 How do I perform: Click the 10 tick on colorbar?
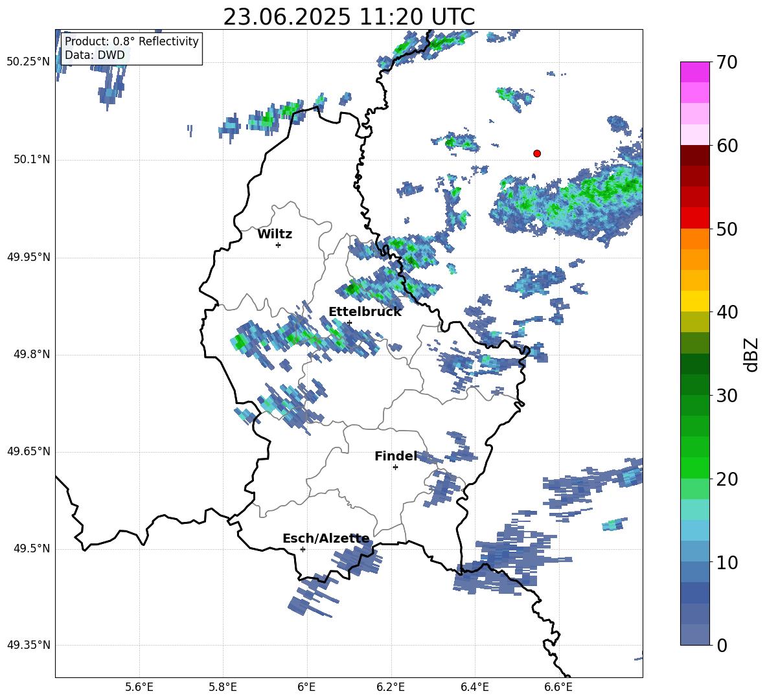click(x=727, y=562)
